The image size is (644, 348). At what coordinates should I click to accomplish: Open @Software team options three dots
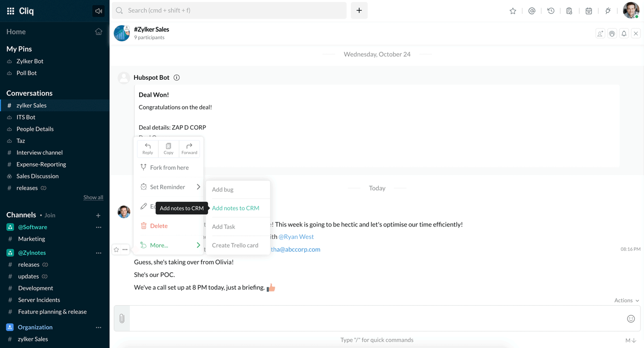98,228
